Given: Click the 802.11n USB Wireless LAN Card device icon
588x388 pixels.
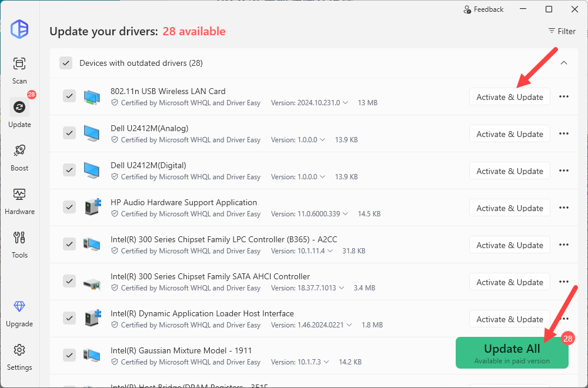Looking at the screenshot, I should (92, 97).
